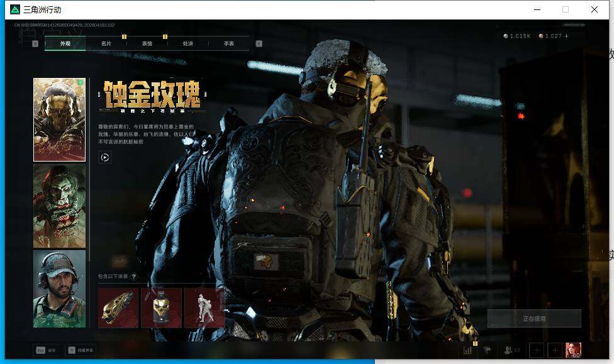Click the 三角洲行动 app icon in title bar
614x364 pixels.
[15, 9]
